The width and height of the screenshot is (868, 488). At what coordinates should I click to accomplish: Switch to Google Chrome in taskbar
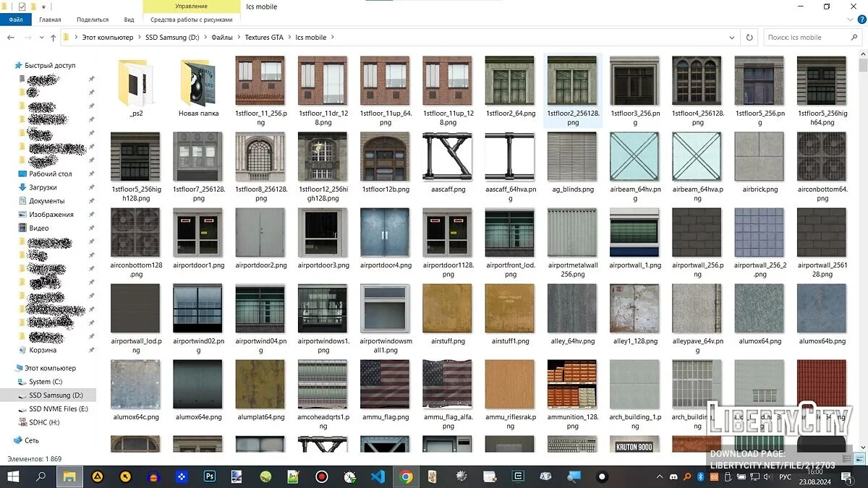[406, 476]
